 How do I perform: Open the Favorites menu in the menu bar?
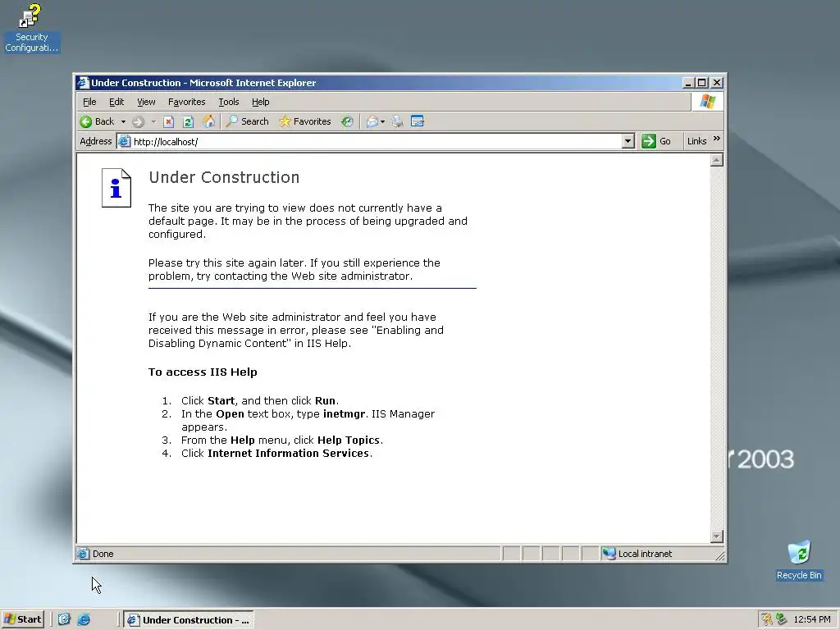[x=186, y=102]
